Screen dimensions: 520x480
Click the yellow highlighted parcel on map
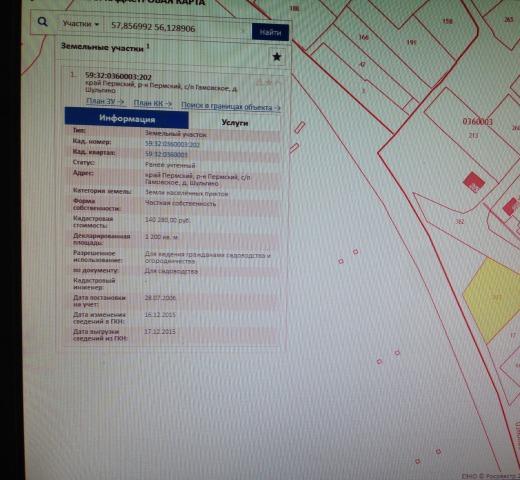(493, 299)
